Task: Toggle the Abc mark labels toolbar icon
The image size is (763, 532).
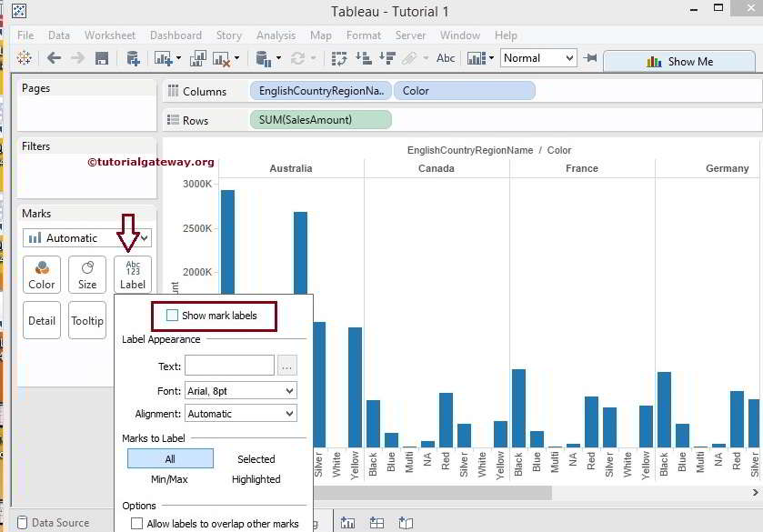Action: click(446, 58)
